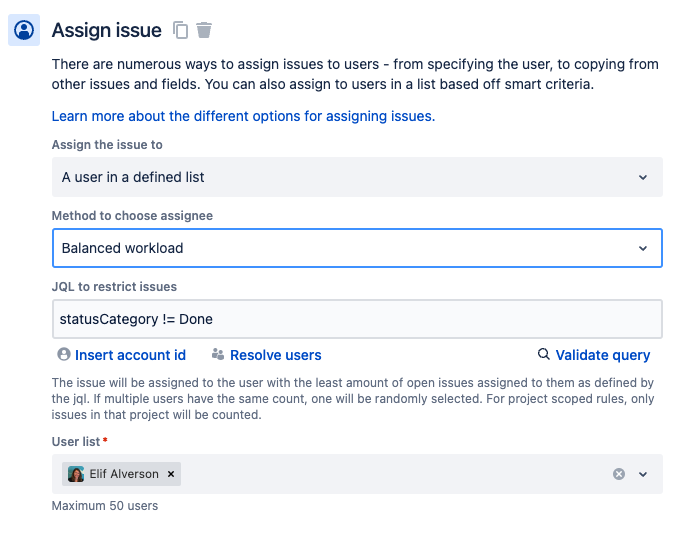This screenshot has width=687, height=537.
Task: Click the 'Method to choose assignee' label
Action: point(132,216)
